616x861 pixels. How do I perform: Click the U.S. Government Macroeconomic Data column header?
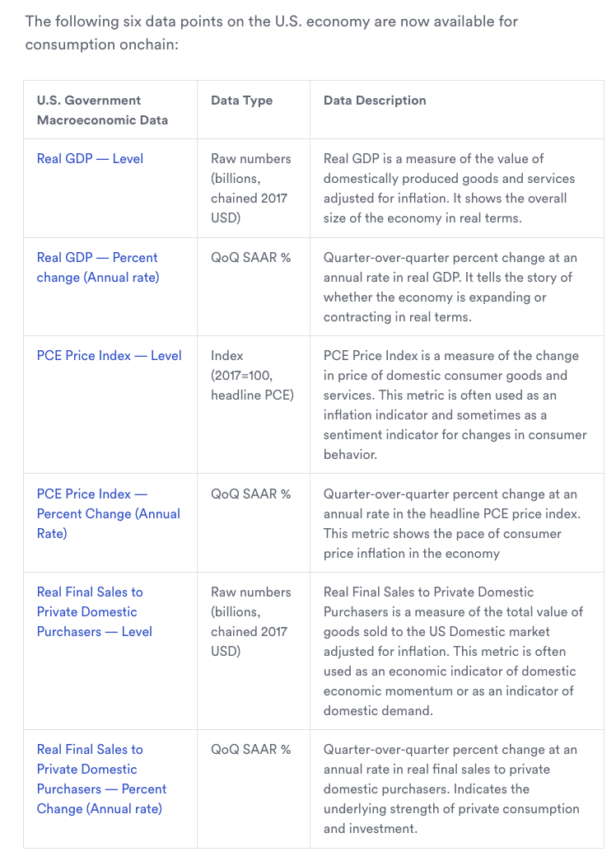102,110
